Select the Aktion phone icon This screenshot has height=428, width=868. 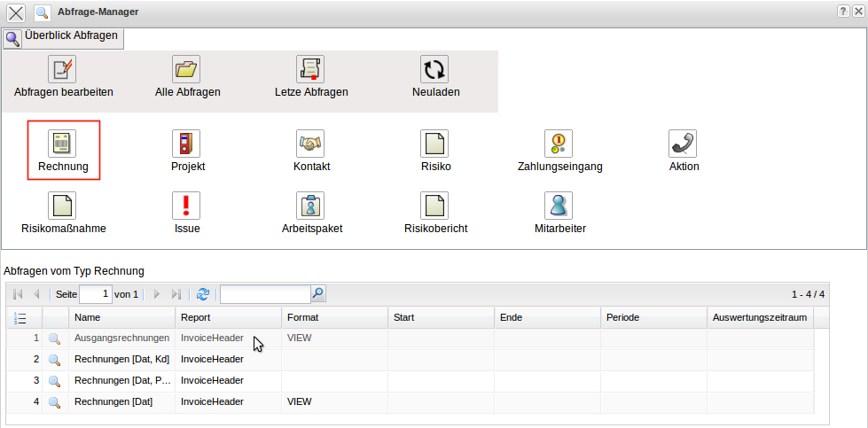(x=683, y=144)
